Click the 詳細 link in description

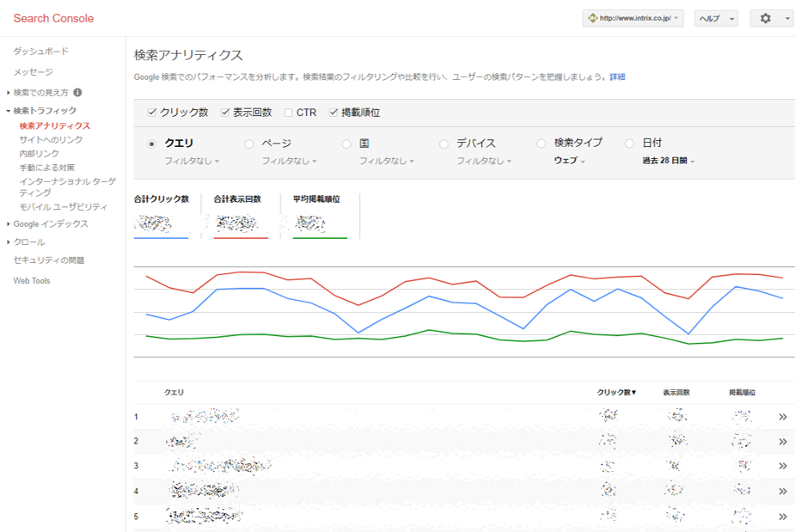pos(617,76)
